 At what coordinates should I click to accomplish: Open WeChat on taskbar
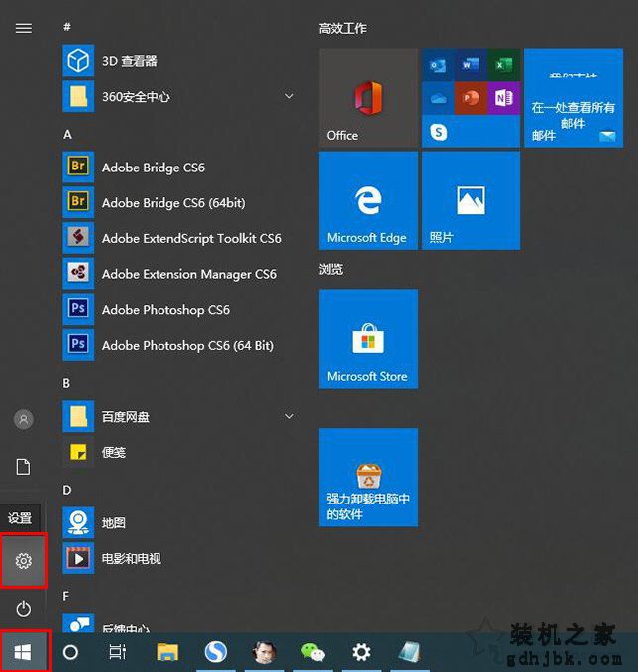click(313, 652)
